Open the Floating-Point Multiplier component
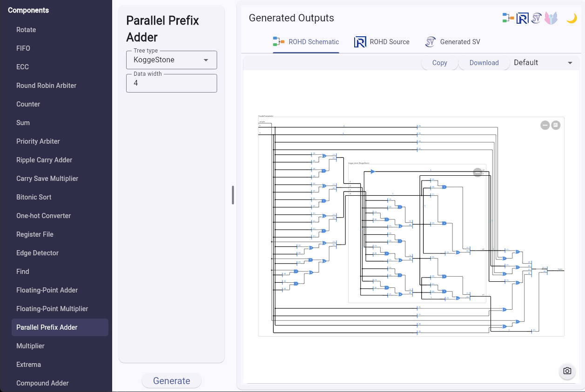The width and height of the screenshot is (585, 392). tap(60, 309)
